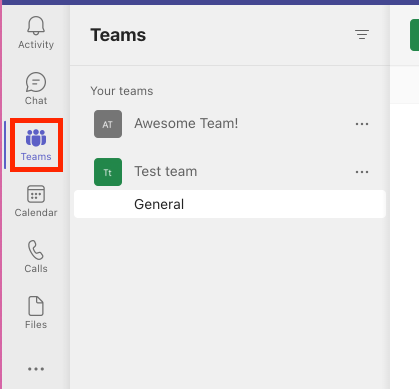Click the filter icon beside Teams heading
This screenshot has width=419, height=389.
click(362, 35)
